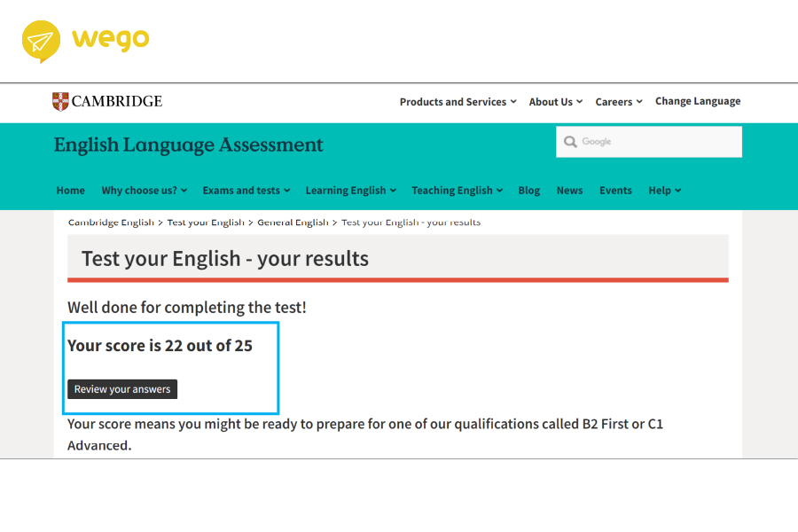Select News in the navigation bar
Viewport: 798px width, 532px height.
(x=570, y=191)
